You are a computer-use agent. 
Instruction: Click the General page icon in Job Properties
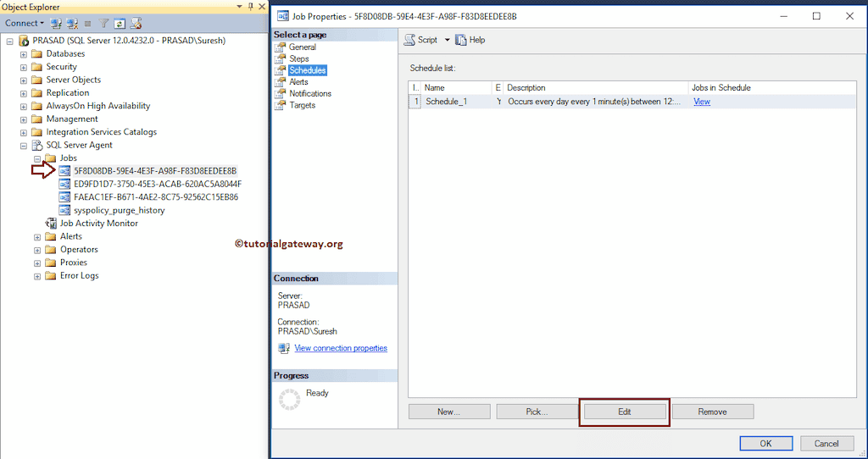pyautogui.click(x=280, y=47)
